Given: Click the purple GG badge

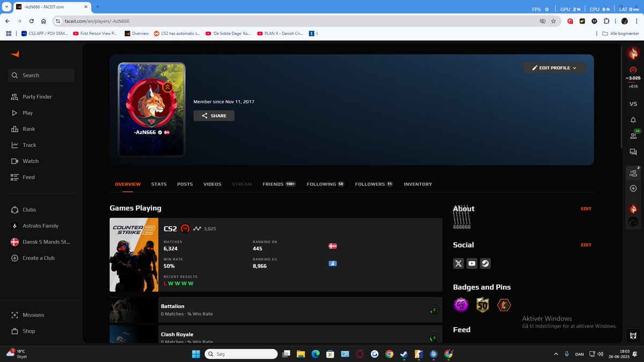Looking at the screenshot, I should tap(460, 305).
